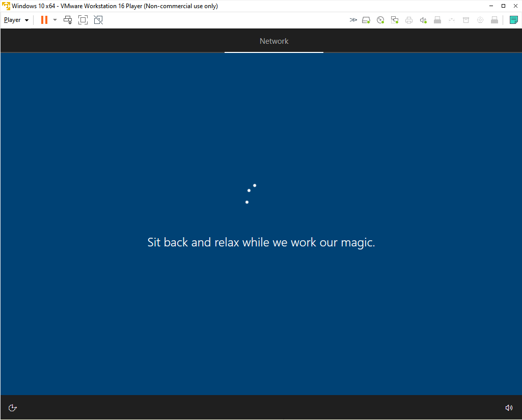Toggle the sound card device icon
This screenshot has height=420, width=522.
click(x=423, y=20)
